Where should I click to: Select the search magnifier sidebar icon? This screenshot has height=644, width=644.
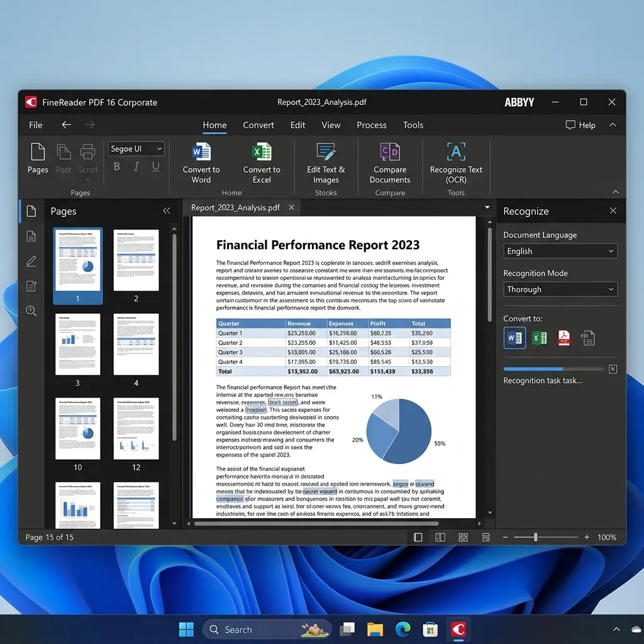[31, 311]
